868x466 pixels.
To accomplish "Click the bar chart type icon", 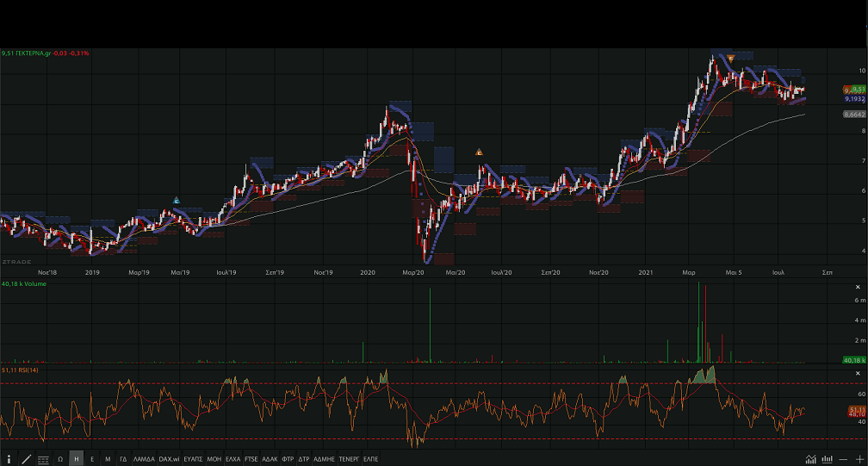I will pos(826,459).
